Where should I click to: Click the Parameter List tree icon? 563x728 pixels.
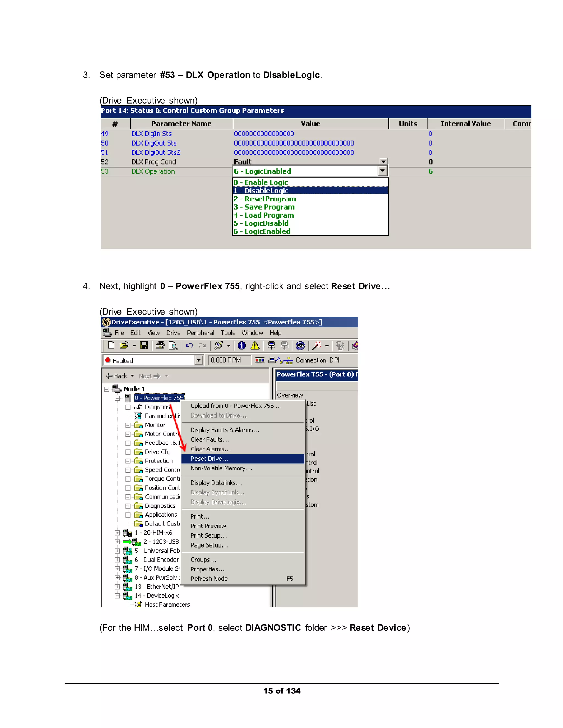[138, 416]
